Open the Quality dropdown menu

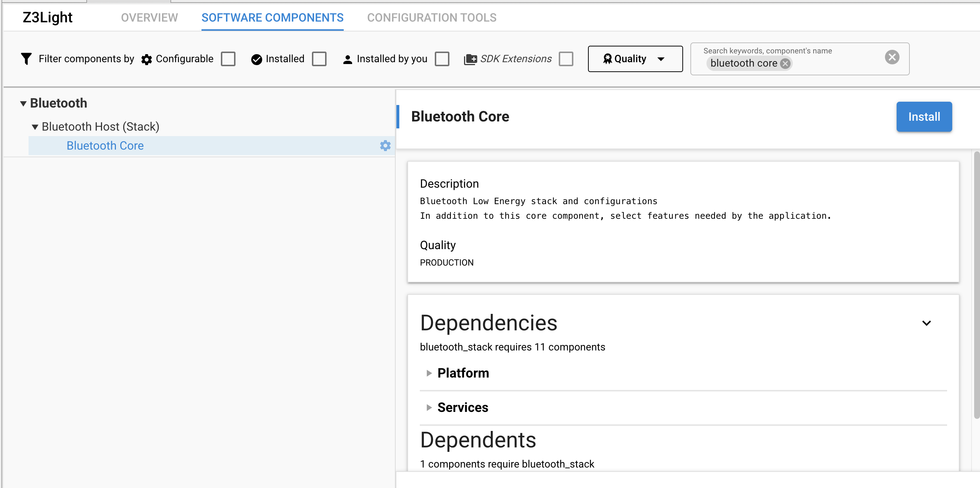coord(635,59)
